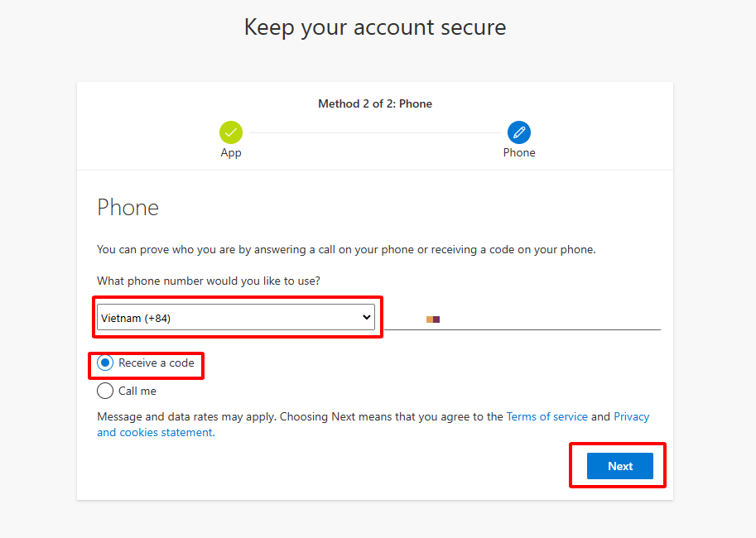Open the Terms of service link
Image resolution: width=756 pixels, height=538 pixels.
tap(547, 417)
